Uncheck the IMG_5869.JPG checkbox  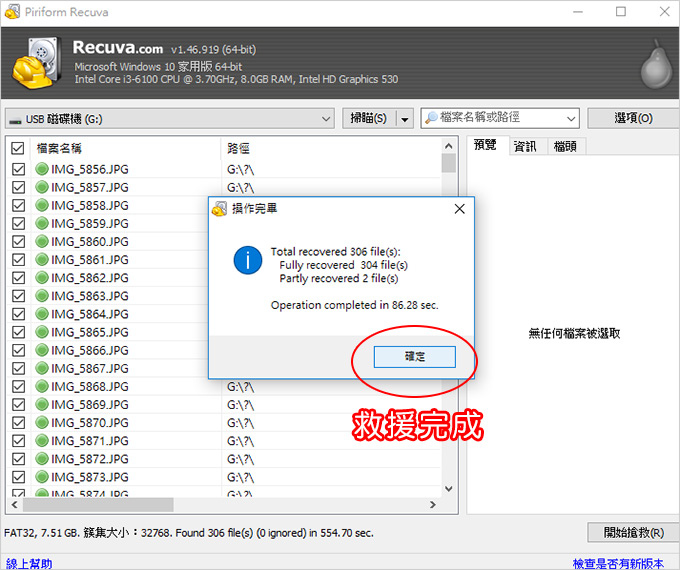(18, 404)
